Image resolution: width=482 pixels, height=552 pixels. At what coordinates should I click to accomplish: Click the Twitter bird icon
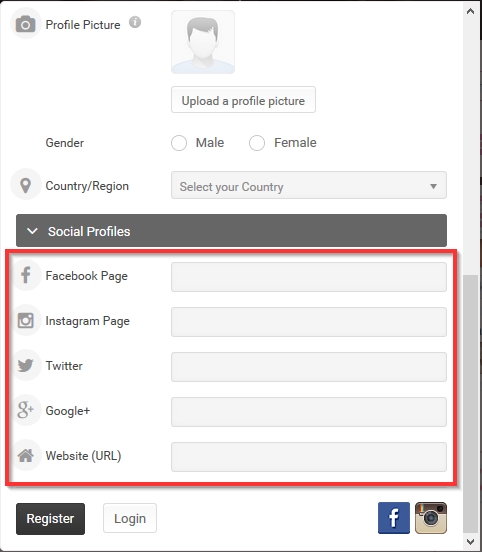point(25,365)
